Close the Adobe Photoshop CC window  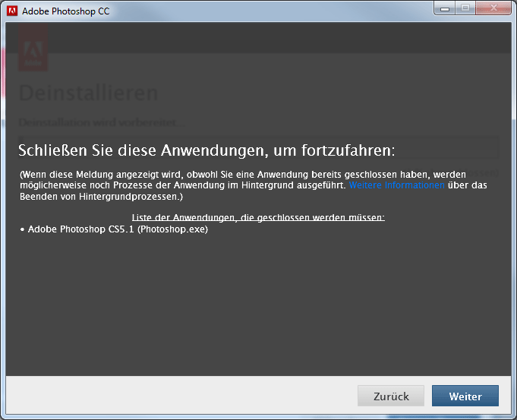click(x=493, y=8)
